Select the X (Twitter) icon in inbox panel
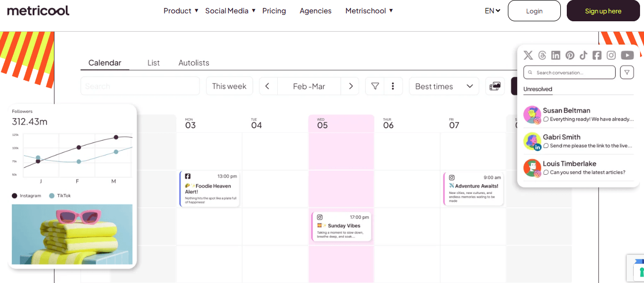 coord(528,55)
